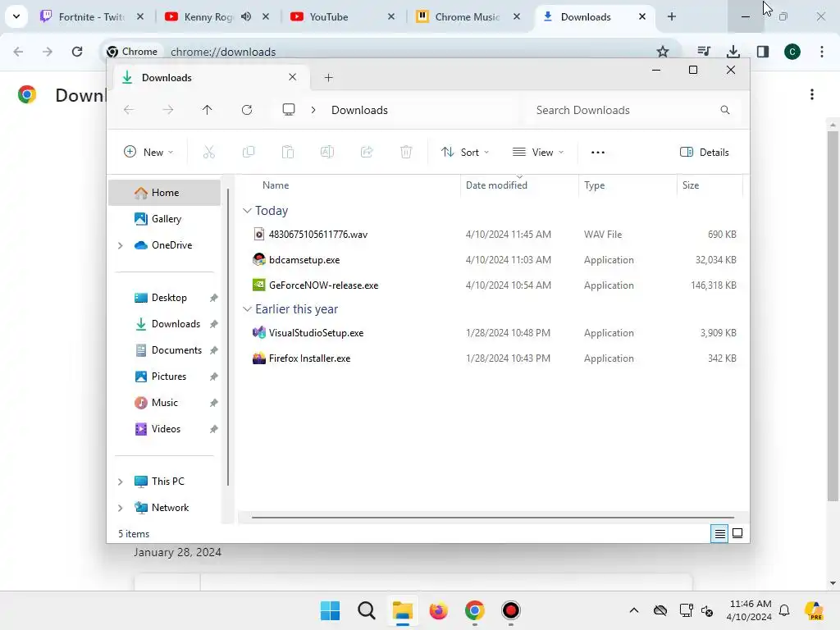
Task: Open Chrome downloads tray icon
Action: (733, 52)
